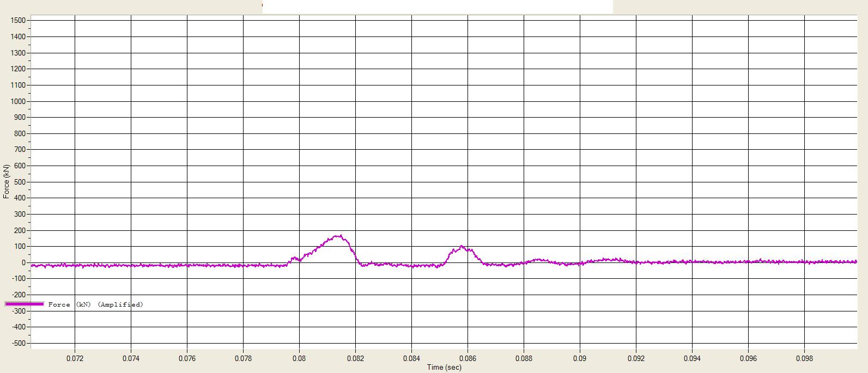
Task: Click the 0.084 time axis label
Action: tap(411, 358)
